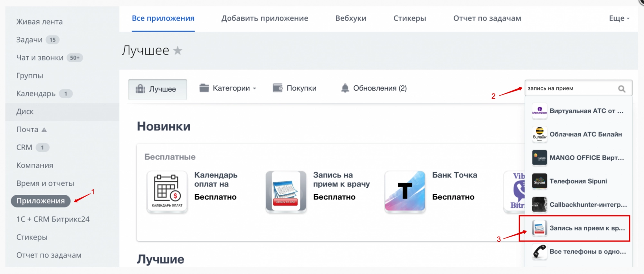Click the favorite star next to Лучшее
Image resolution: width=644 pixels, height=274 pixels.
(x=178, y=51)
